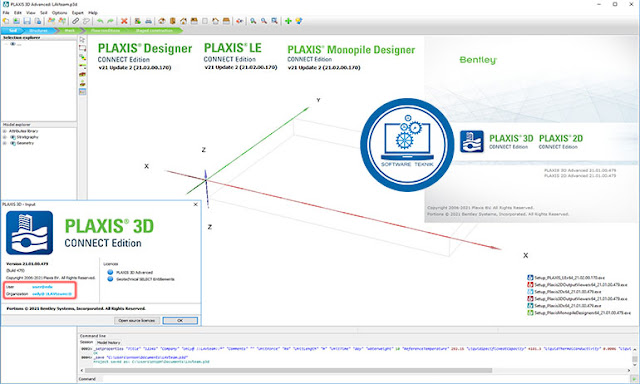This screenshot has height=384, width=640.
Task: Open the Edit menu
Action: click(x=18, y=13)
